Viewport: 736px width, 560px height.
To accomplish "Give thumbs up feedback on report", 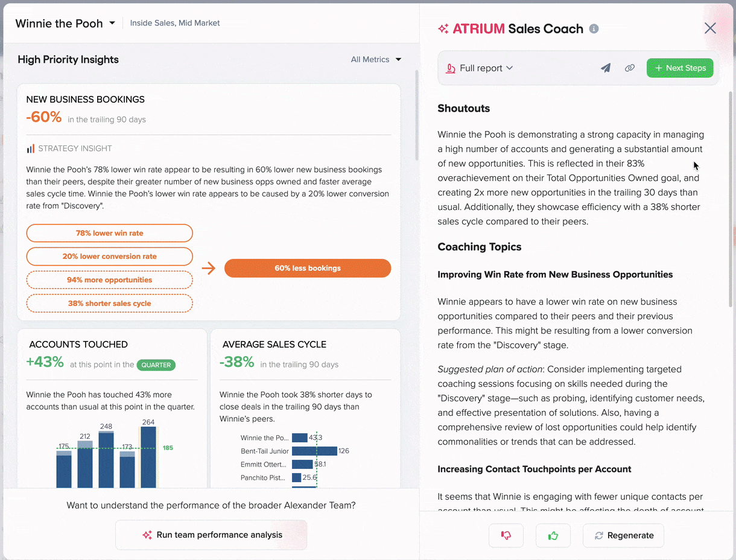I will click(553, 535).
